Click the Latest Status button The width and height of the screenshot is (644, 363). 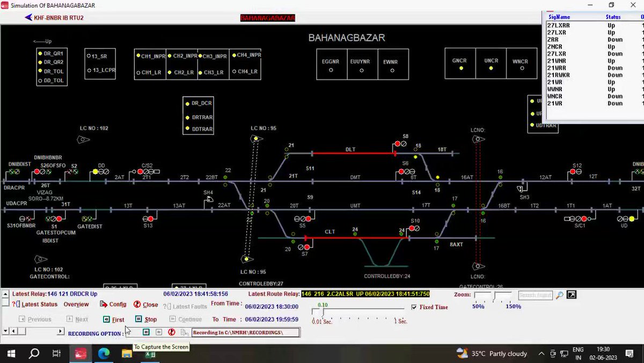pos(34,304)
